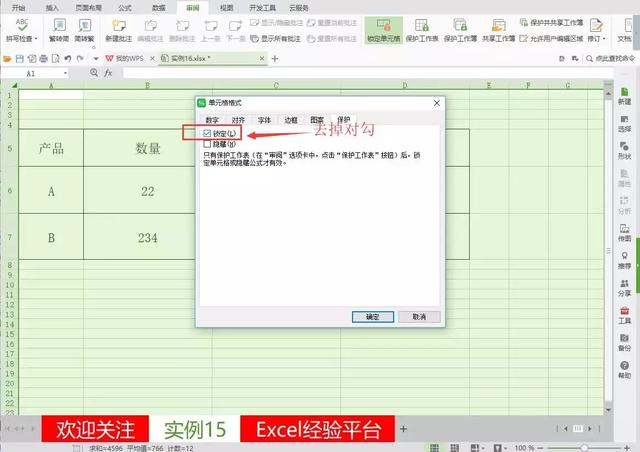The height and width of the screenshot is (452, 640).
Task: Open the 开始 ribbon tab
Action: 19,7
